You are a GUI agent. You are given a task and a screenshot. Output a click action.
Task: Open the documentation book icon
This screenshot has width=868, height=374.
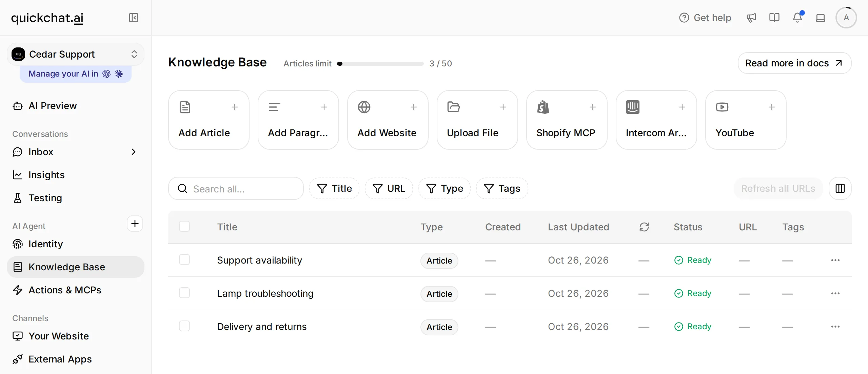[x=774, y=18]
